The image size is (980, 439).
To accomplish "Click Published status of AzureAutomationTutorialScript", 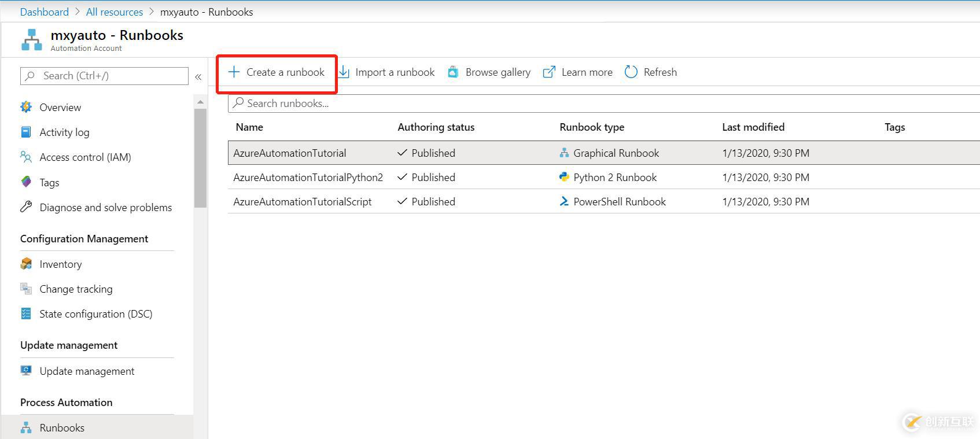I will pyautogui.click(x=426, y=201).
